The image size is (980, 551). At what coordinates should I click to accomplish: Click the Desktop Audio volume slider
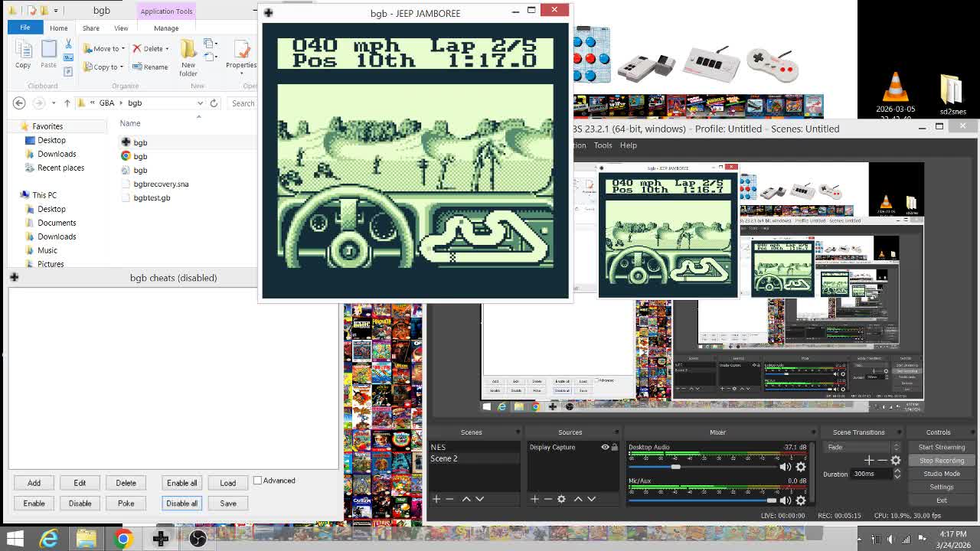click(702, 467)
